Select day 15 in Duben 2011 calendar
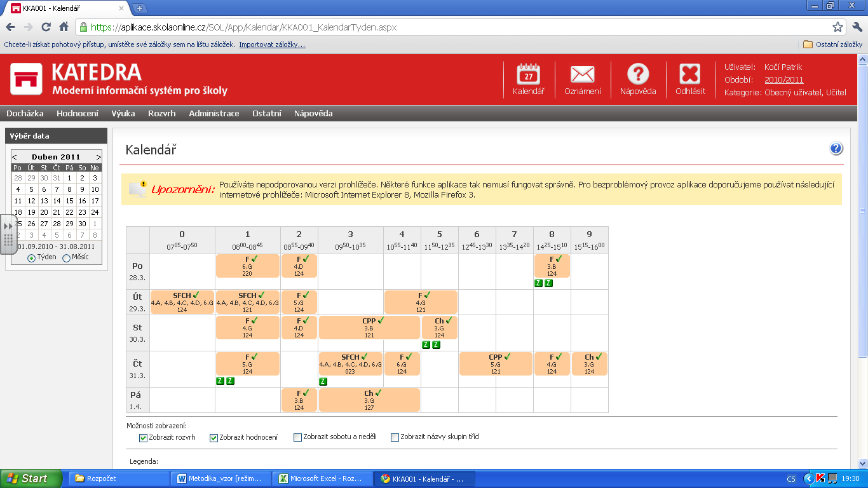868x488 pixels. click(69, 201)
